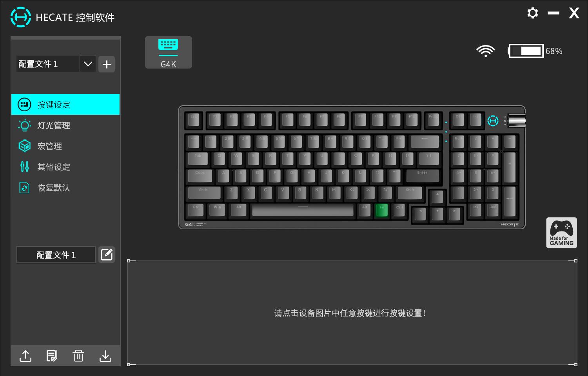Open settings via the gear icon
Screen dimensions: 588x376
click(x=533, y=13)
